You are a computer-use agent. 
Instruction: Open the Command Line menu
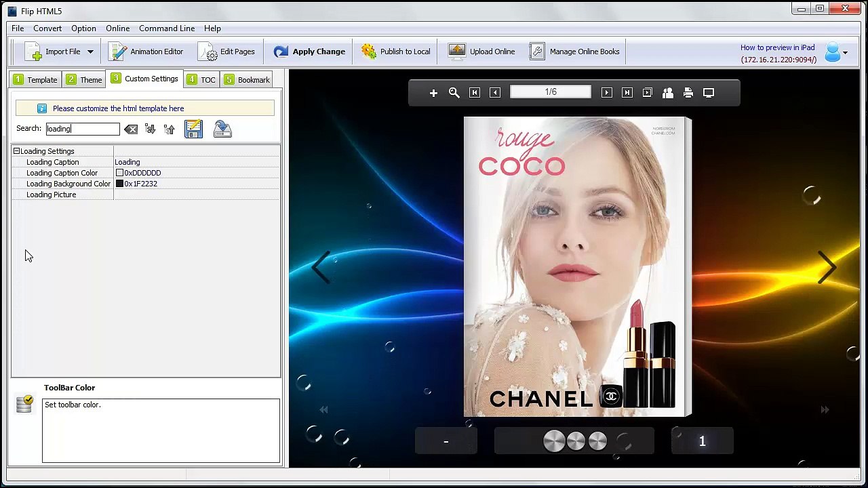tap(167, 28)
